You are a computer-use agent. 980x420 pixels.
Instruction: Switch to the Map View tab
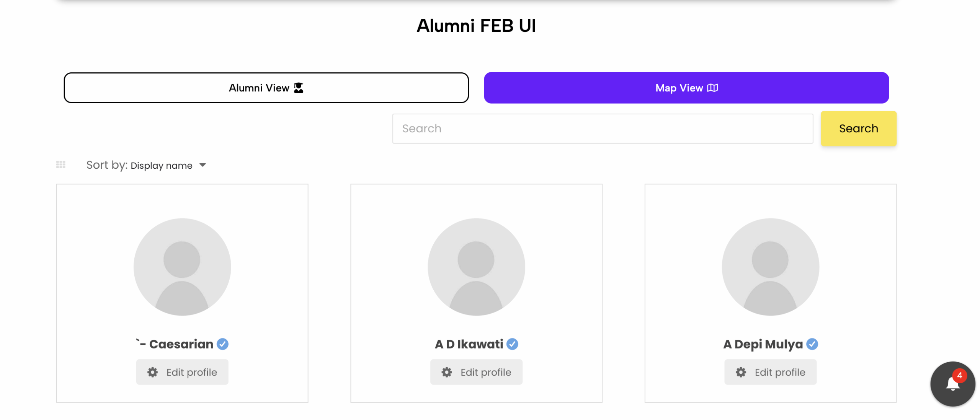click(686, 88)
